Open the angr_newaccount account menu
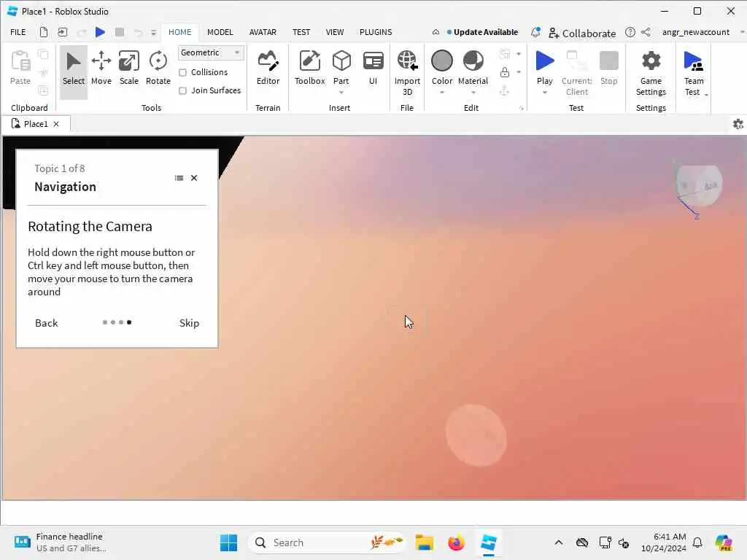Screen dimensions: 747x560 (695, 32)
